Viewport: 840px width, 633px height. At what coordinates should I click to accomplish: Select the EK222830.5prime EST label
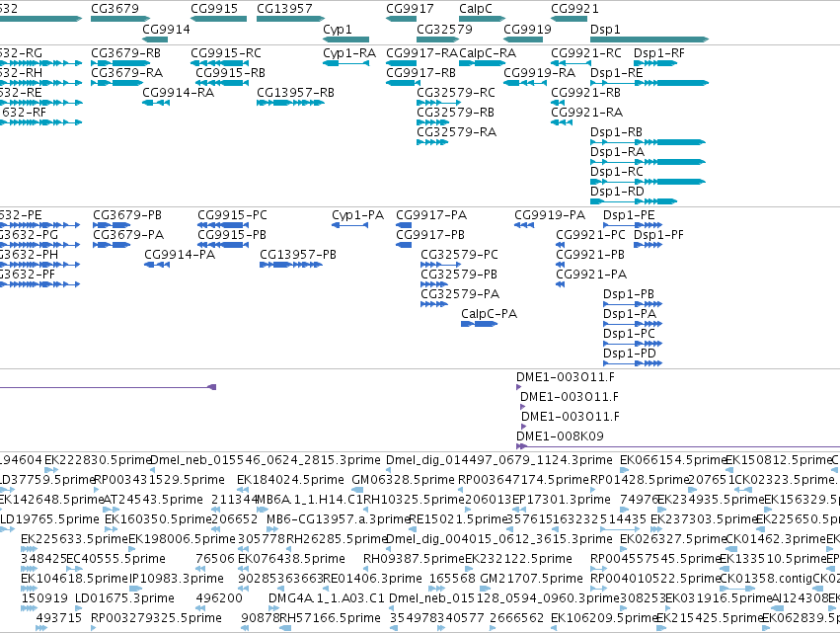coord(98,460)
